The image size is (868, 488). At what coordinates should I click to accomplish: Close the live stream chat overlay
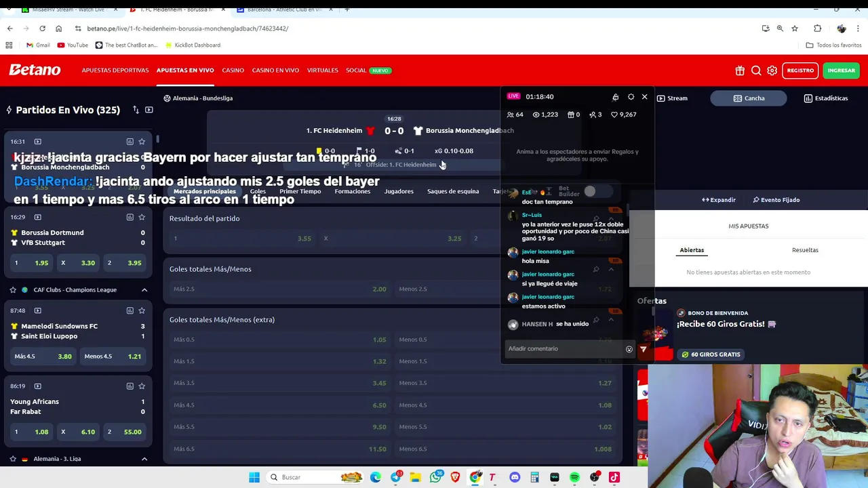pos(644,97)
